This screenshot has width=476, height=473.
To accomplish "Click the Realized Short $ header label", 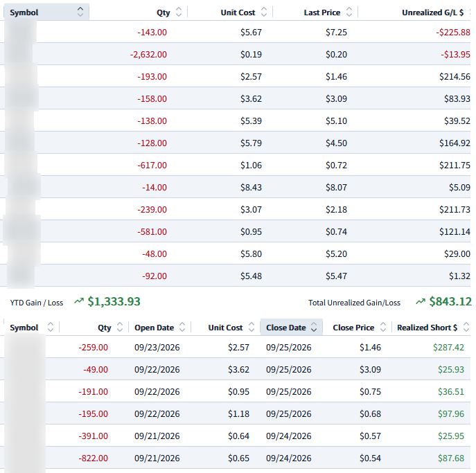I will [x=427, y=328].
